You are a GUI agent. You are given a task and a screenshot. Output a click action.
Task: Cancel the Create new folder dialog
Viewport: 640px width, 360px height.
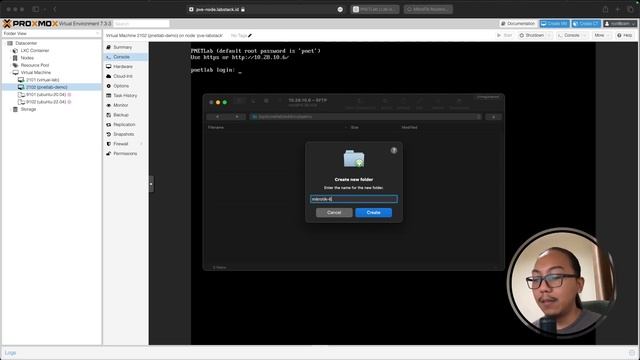point(334,212)
